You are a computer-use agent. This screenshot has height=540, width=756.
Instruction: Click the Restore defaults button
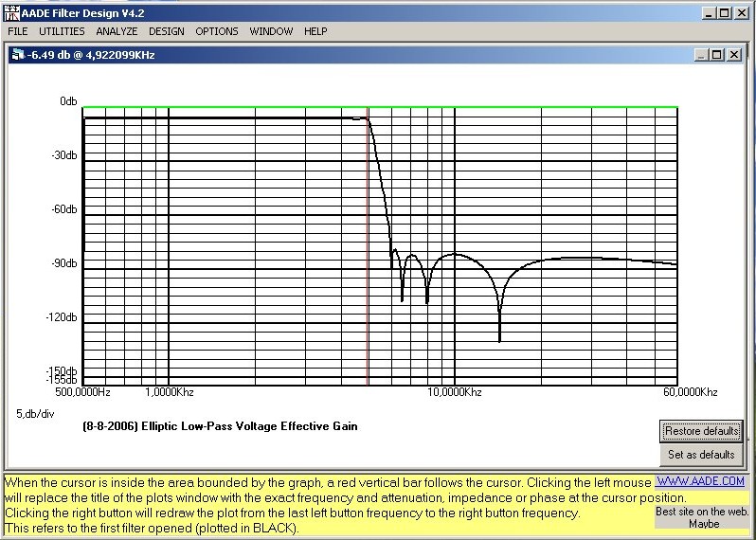(x=701, y=431)
